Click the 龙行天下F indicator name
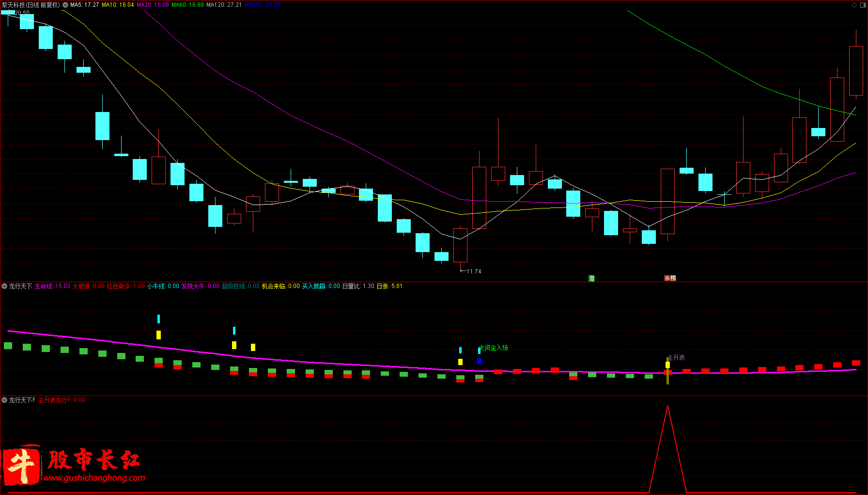The width and height of the screenshot is (868, 495). pos(22,400)
